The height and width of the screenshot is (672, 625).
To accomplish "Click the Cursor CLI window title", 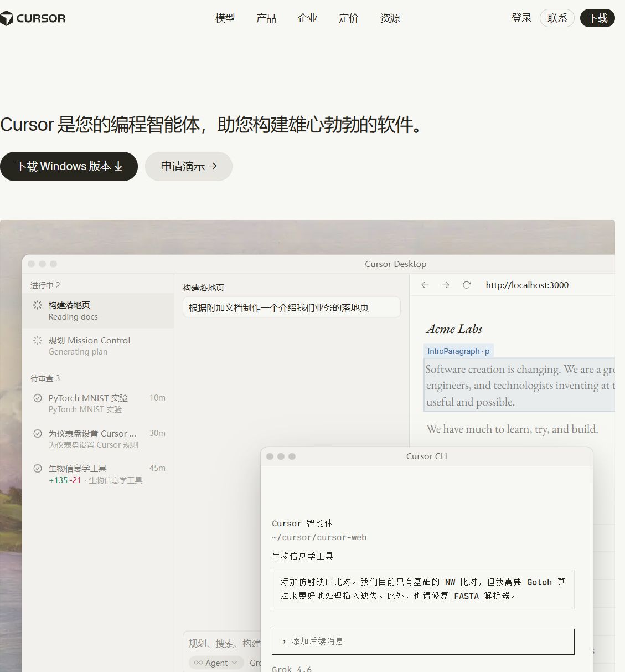I will click(426, 456).
